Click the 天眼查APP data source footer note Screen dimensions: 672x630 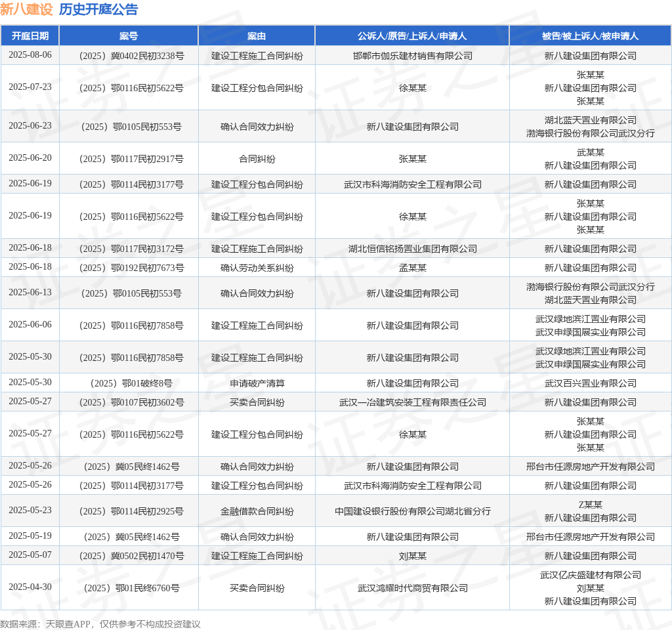coord(100,624)
